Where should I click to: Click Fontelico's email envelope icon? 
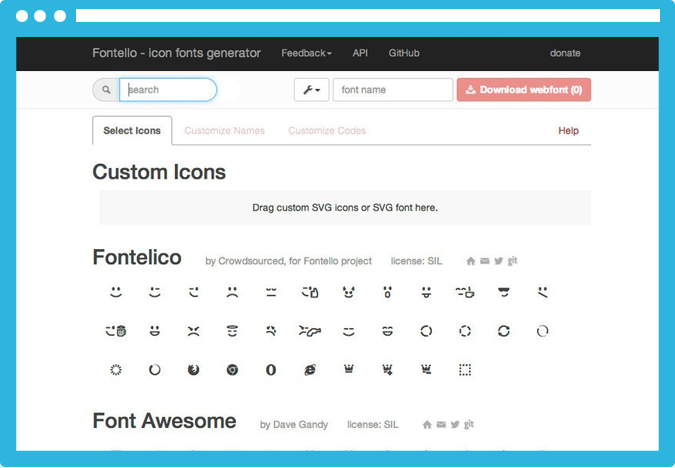(x=485, y=261)
